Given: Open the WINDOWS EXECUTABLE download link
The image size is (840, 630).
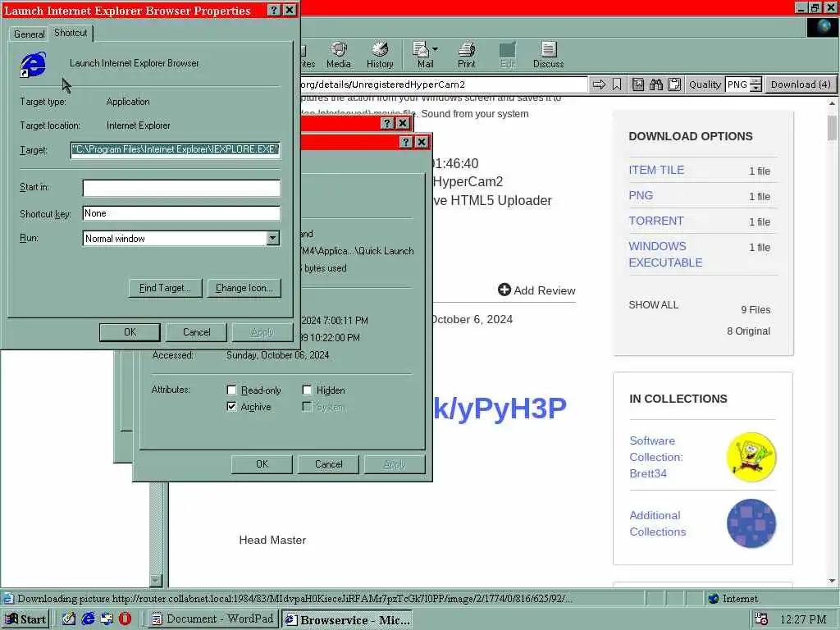Looking at the screenshot, I should [x=665, y=254].
